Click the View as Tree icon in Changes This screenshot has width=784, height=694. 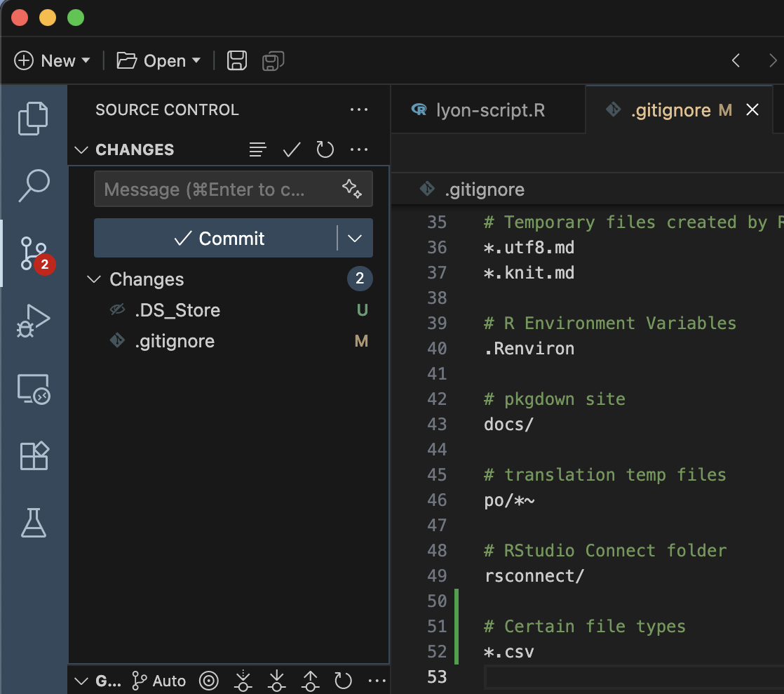coord(257,149)
